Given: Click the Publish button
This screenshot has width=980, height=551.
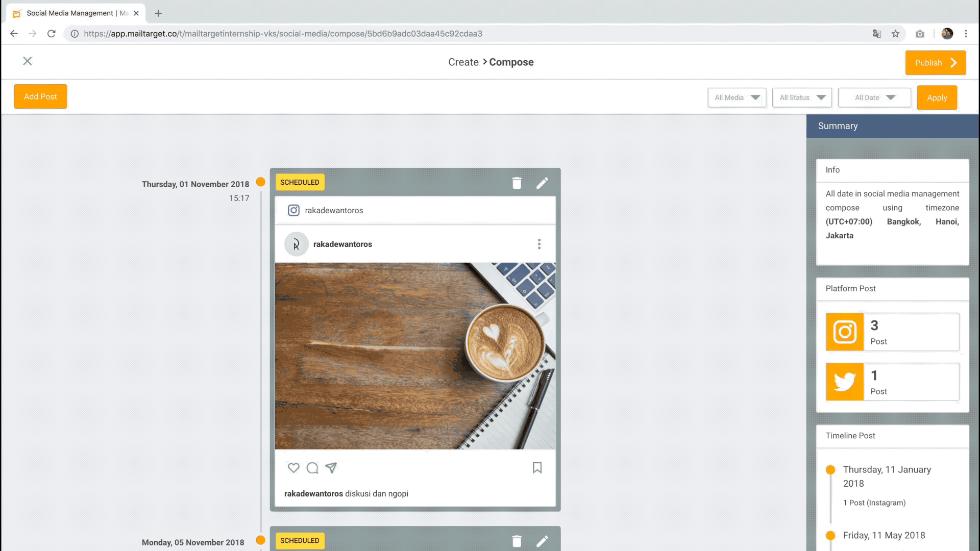Looking at the screenshot, I should point(935,63).
